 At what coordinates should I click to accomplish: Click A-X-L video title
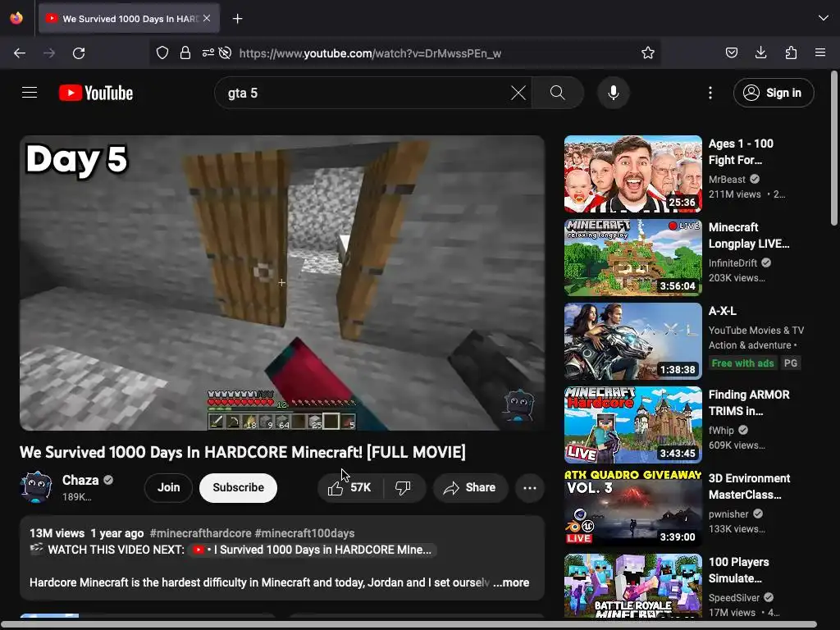point(722,311)
